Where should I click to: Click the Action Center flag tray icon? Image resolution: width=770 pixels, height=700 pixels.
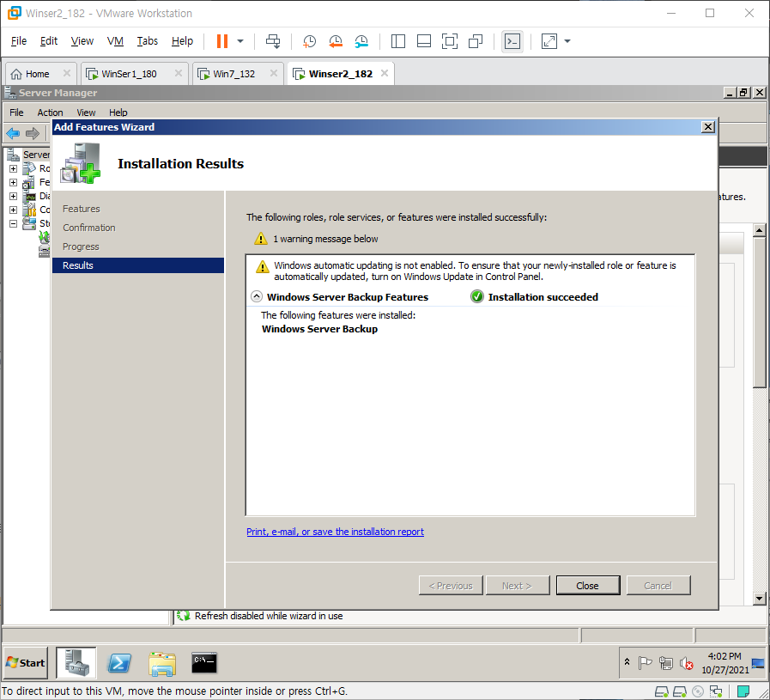coord(645,663)
